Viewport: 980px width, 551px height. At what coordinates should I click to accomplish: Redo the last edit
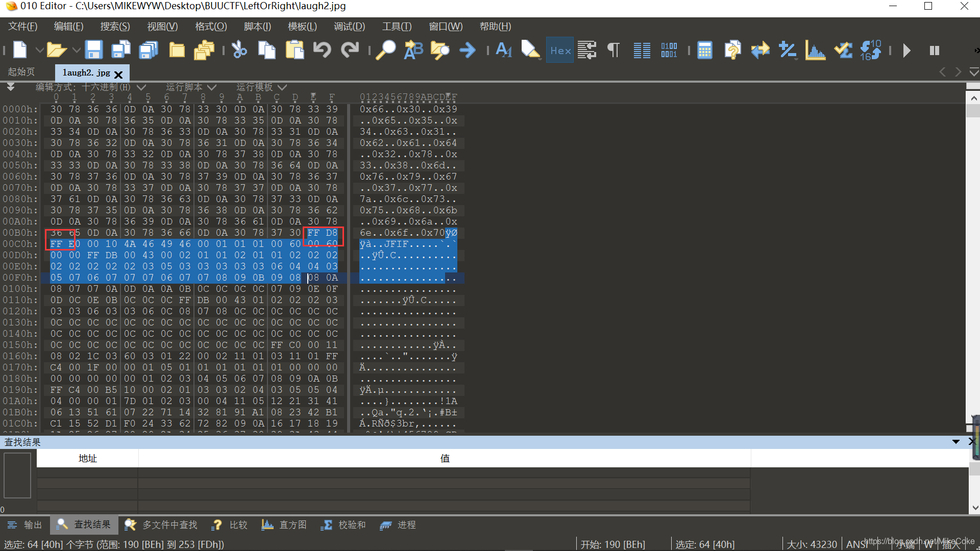350,50
